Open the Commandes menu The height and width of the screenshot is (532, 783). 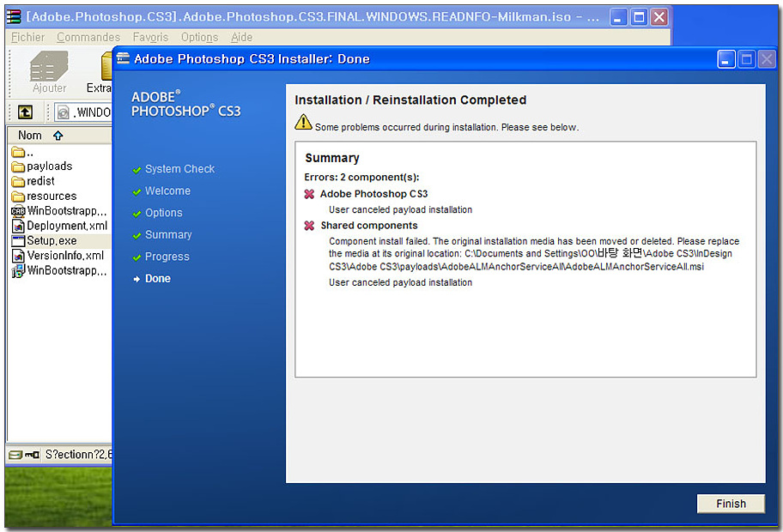click(88, 37)
